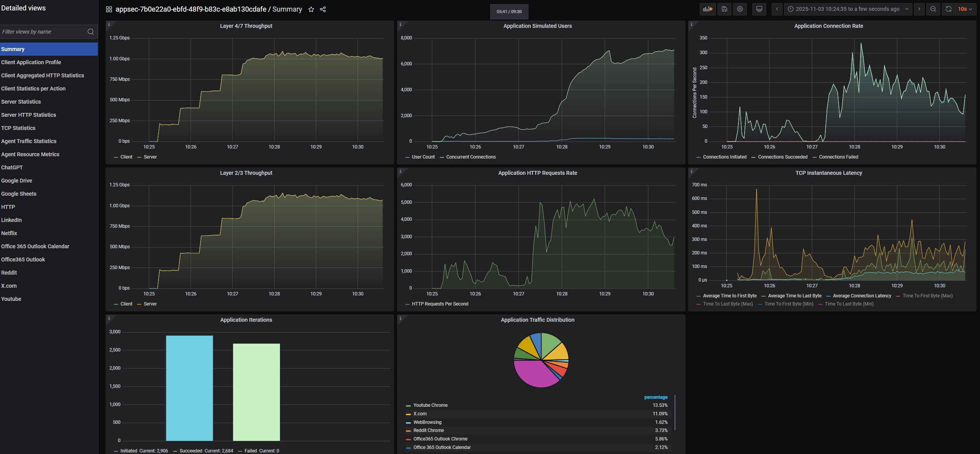Zoom out the time range
The height and width of the screenshot is (454, 980).
pos(933,9)
